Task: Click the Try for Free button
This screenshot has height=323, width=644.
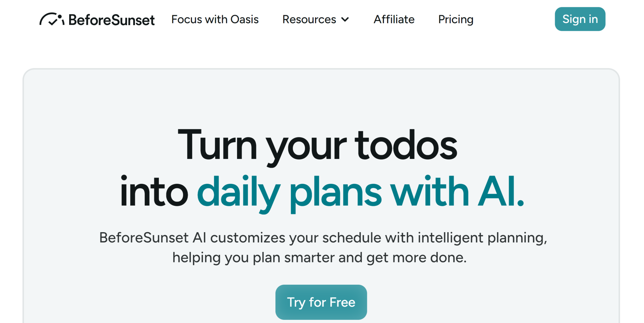Action: (x=321, y=302)
